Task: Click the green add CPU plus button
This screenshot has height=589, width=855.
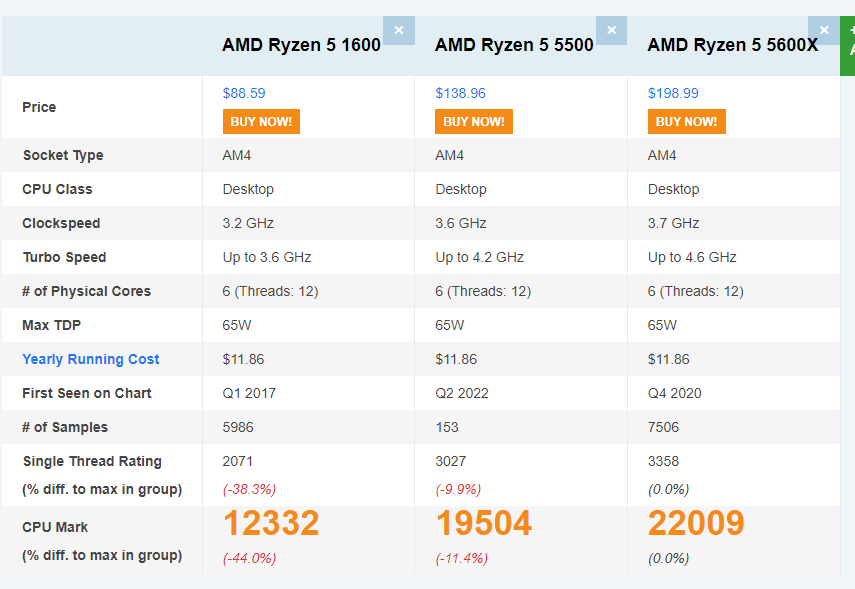Action: (849, 46)
